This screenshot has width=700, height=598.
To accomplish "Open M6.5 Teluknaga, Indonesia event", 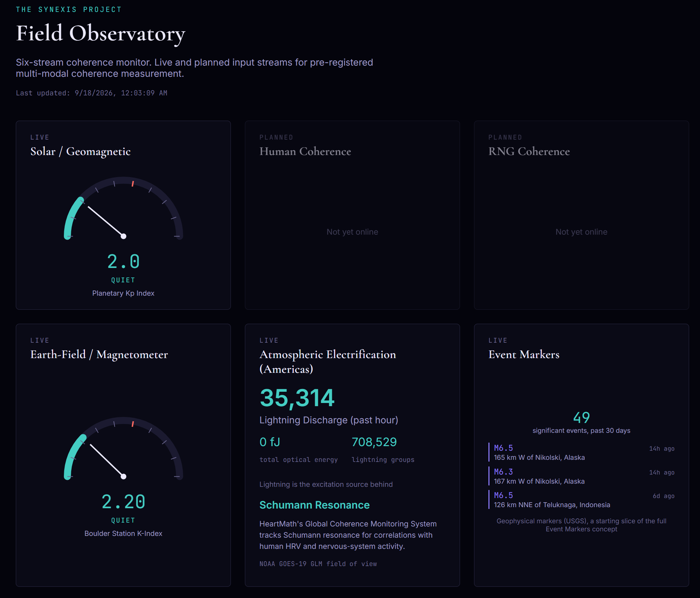I will [581, 500].
